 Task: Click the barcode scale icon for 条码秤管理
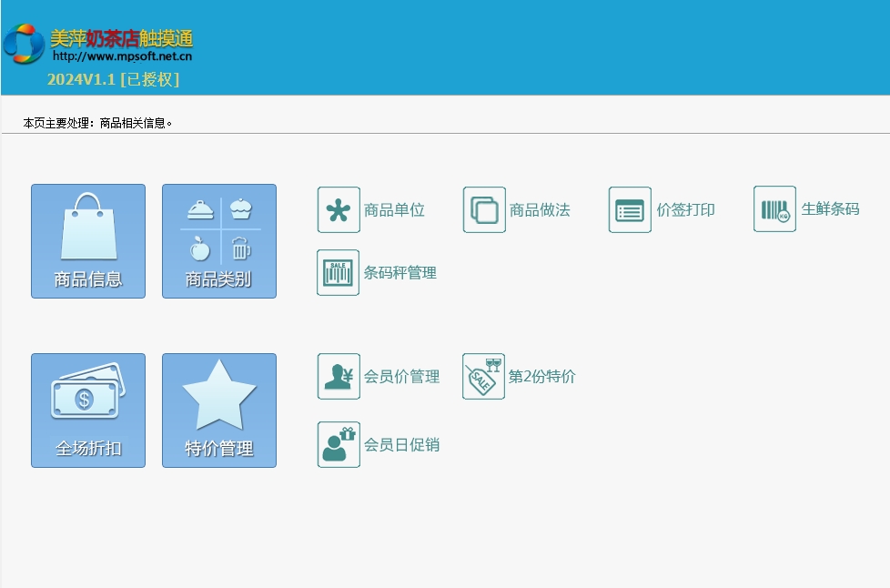[339, 273]
